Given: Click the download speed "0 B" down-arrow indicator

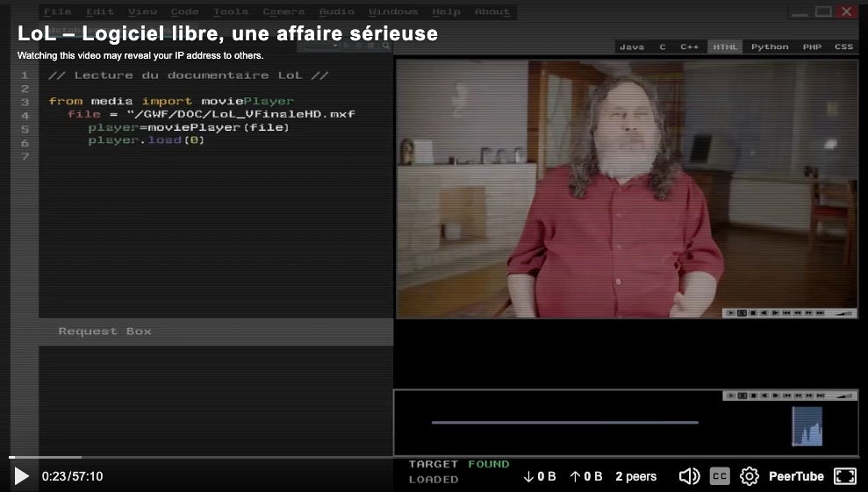Looking at the screenshot, I should tap(540, 476).
